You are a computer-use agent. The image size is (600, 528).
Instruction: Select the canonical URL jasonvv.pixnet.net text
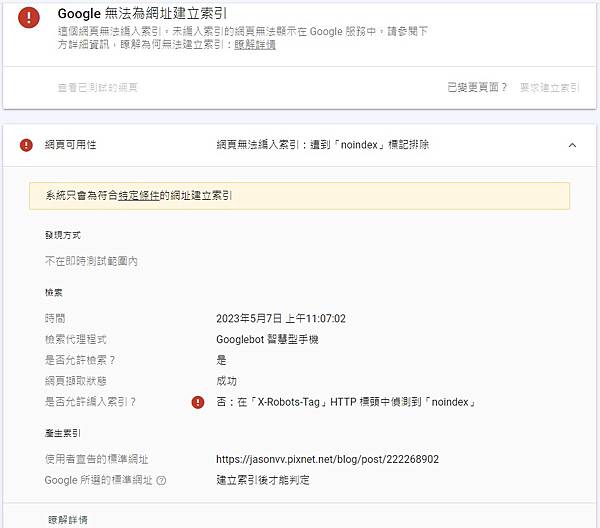[x=327, y=459]
